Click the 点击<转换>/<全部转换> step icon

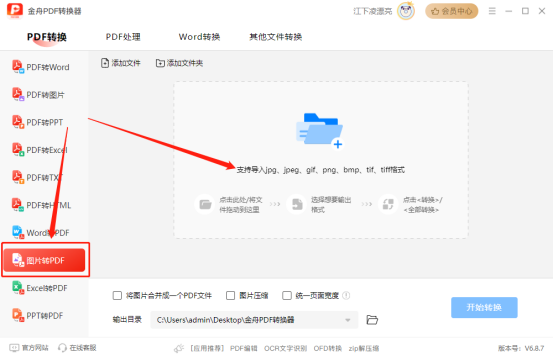click(x=388, y=204)
